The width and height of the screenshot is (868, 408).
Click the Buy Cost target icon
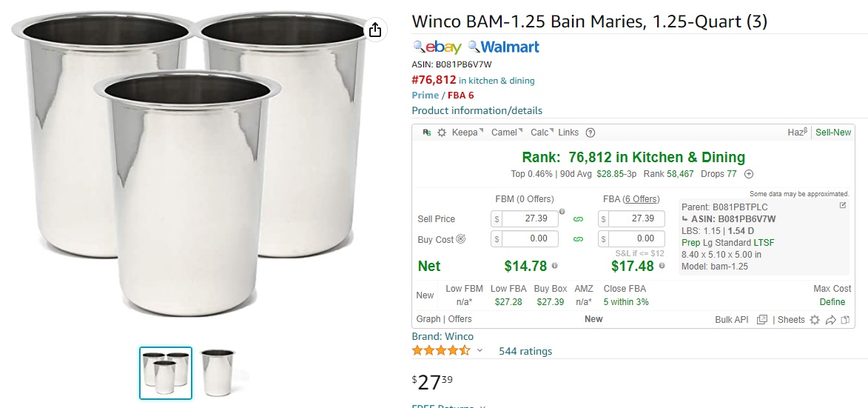(460, 239)
